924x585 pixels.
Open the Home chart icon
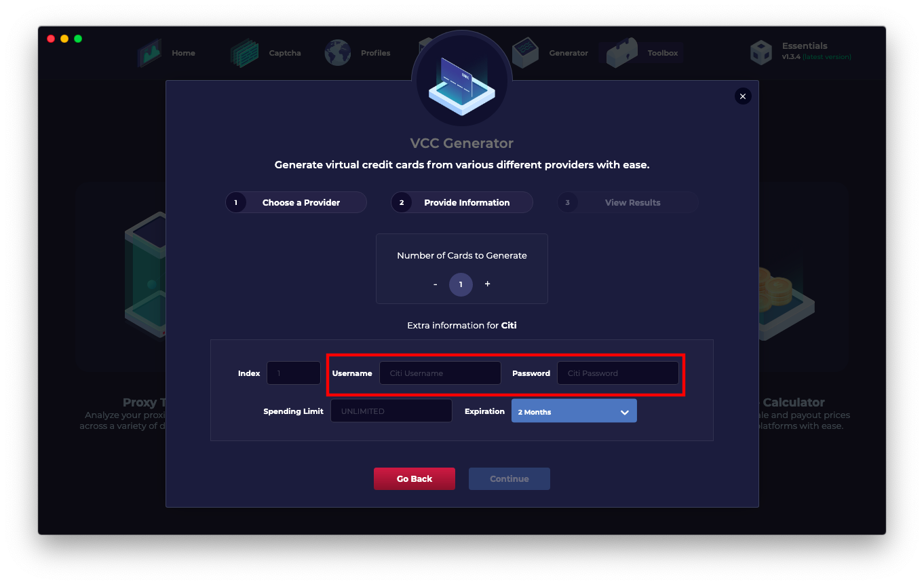[150, 53]
